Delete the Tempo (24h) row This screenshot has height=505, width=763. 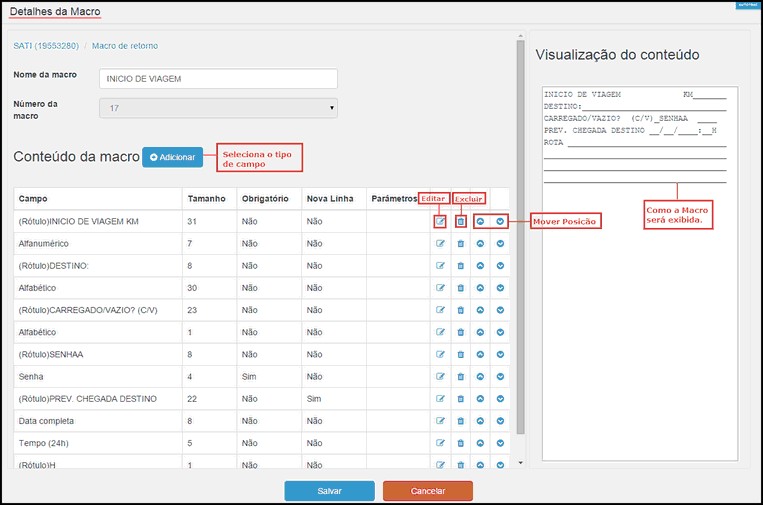(460, 443)
